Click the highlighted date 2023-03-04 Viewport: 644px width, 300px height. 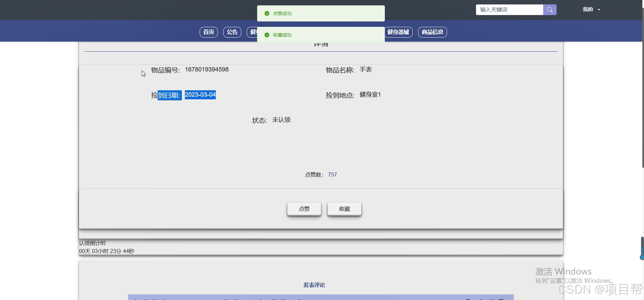tap(200, 95)
